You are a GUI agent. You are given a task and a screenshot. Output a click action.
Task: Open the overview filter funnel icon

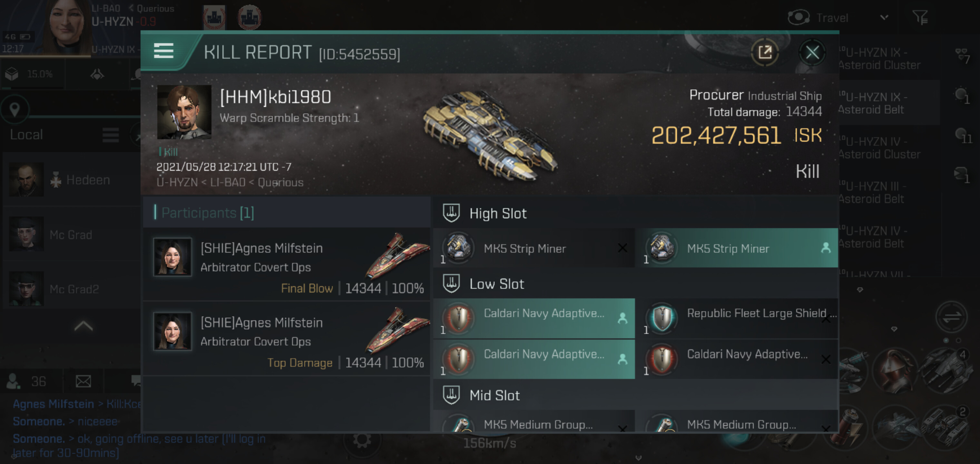pos(920,17)
